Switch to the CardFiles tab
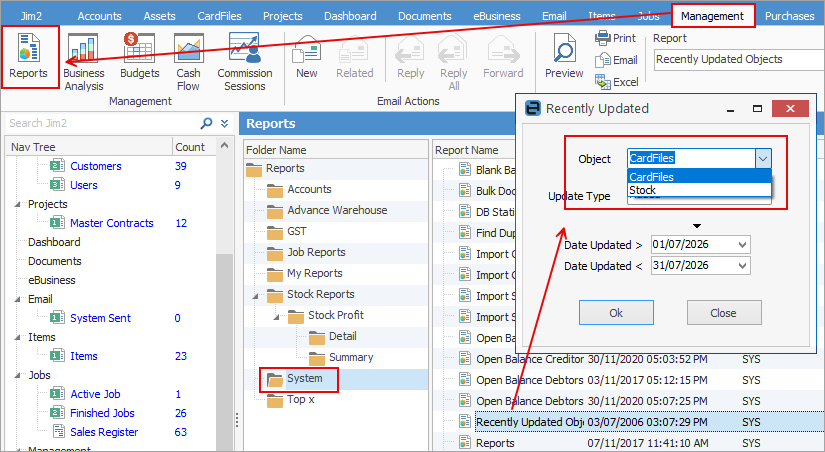This screenshot has width=825, height=452. (219, 16)
